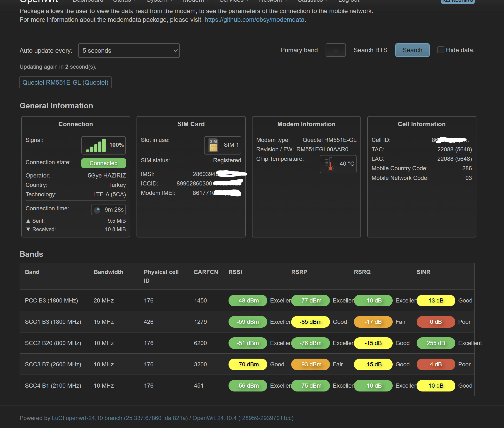Expand the Modem menu in navigation
Image resolution: width=504 pixels, height=428 pixels.
click(196, 1)
